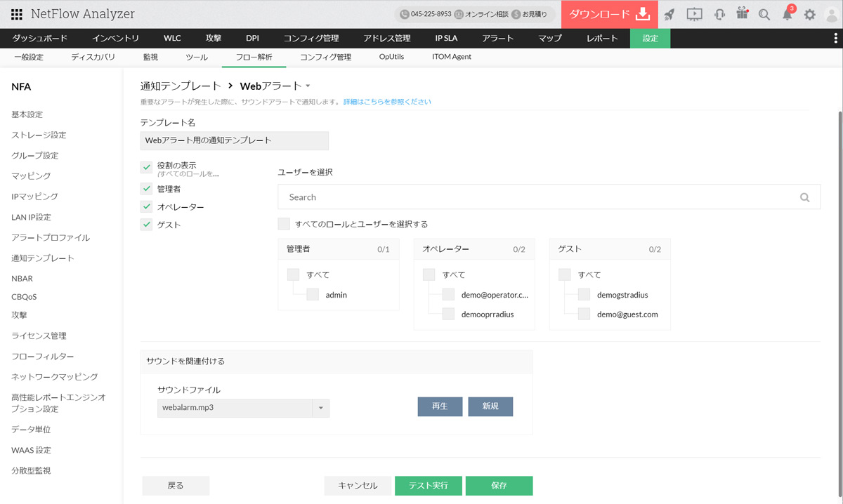Click the rocket quick-start icon
This screenshot has width=843, height=504.
pyautogui.click(x=669, y=14)
